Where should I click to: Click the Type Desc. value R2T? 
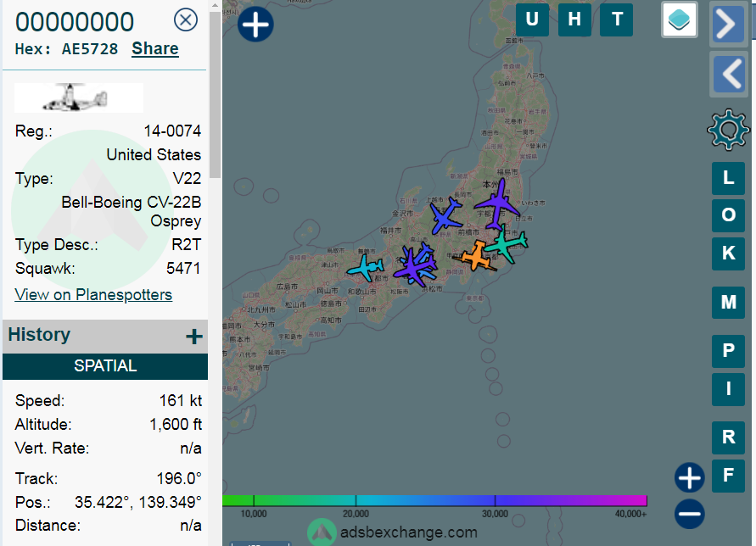pos(187,245)
